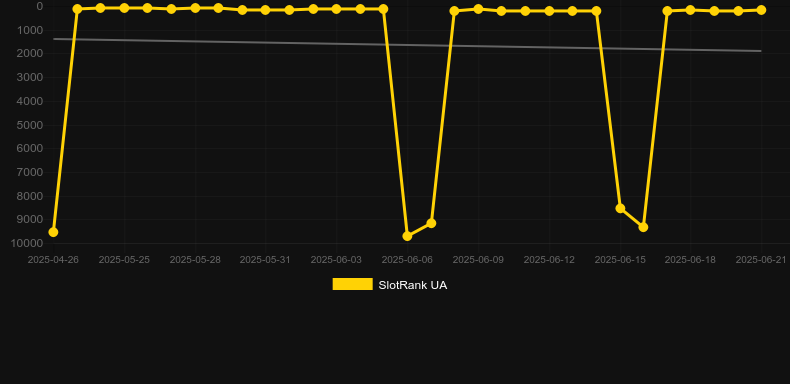
Task: Select the data point for 2025-06-18
Action: point(690,10)
